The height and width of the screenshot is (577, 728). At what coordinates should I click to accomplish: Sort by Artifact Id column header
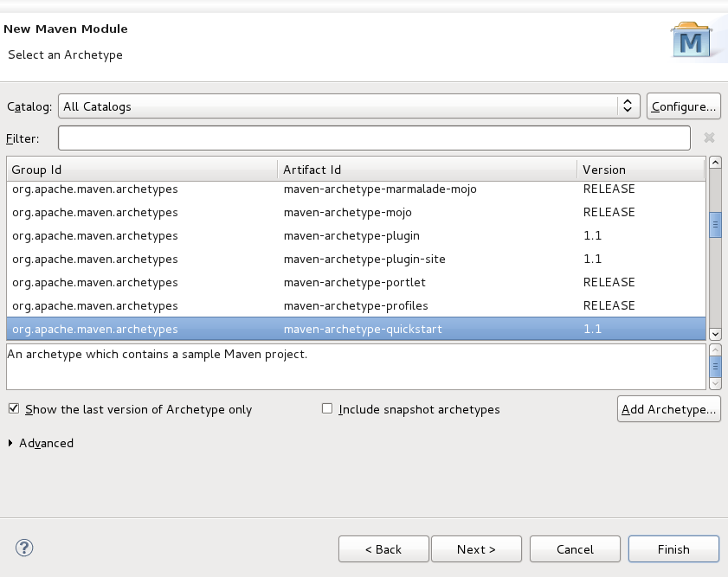[x=427, y=170]
